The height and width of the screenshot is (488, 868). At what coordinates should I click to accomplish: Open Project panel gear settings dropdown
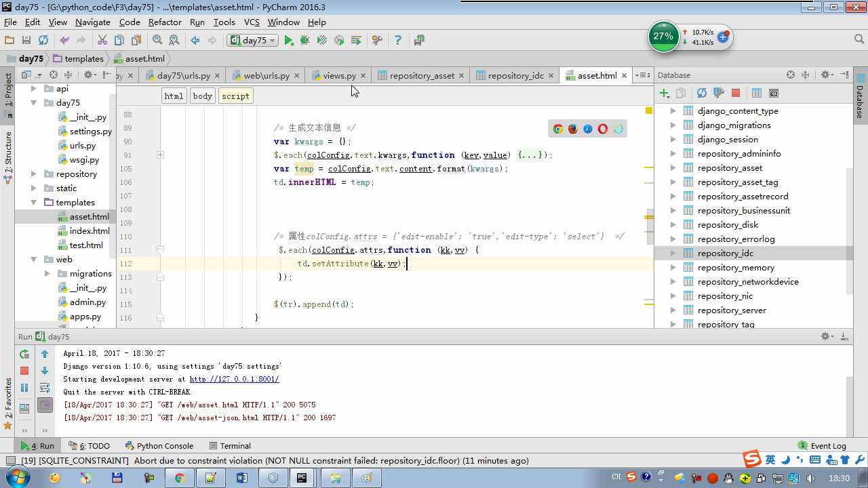[90, 75]
